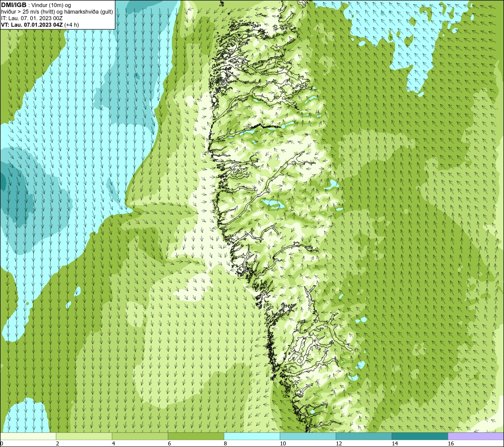Click the 'VT: Lau. 07.01.2023 04Z' valid time
This screenshot has height=447, width=504.
tap(32, 25)
